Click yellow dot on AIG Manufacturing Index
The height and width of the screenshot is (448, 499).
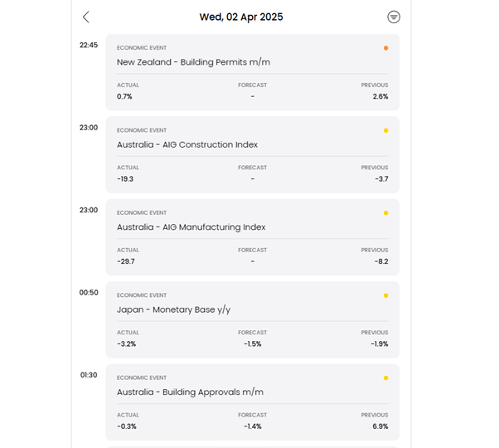[x=385, y=213]
